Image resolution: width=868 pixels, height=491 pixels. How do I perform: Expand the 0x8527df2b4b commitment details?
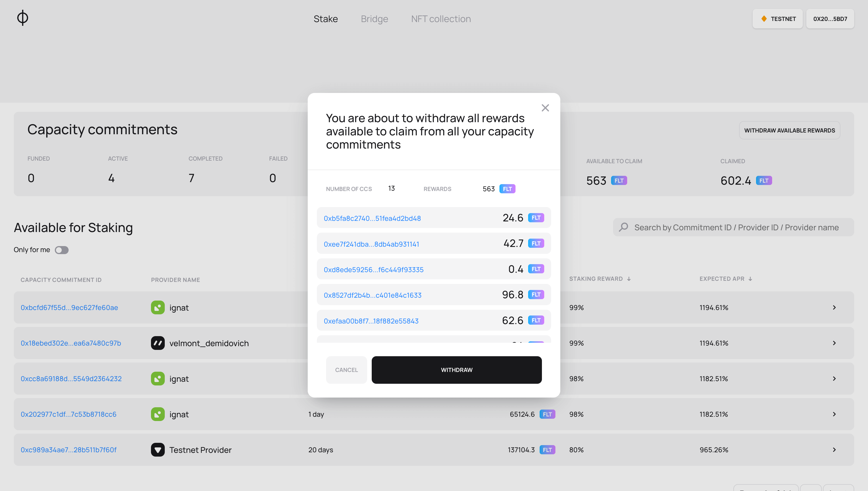[x=373, y=295]
